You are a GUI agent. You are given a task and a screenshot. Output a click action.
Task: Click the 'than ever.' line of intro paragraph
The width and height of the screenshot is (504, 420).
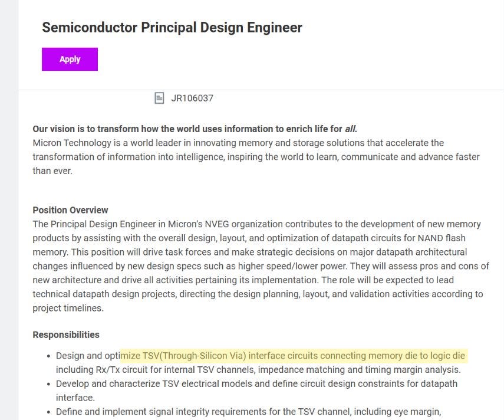(52, 170)
